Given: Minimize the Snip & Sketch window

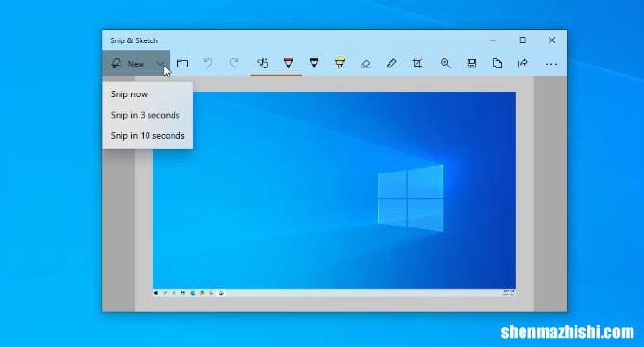Looking at the screenshot, I should point(493,40).
